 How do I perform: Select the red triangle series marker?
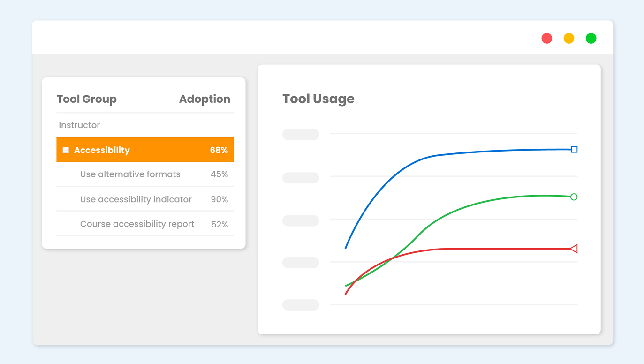[574, 249]
